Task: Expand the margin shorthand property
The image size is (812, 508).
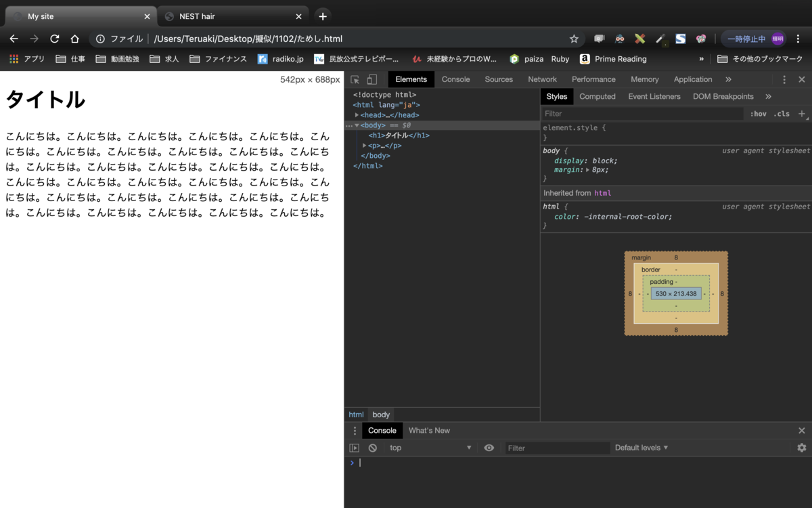Action: point(587,170)
